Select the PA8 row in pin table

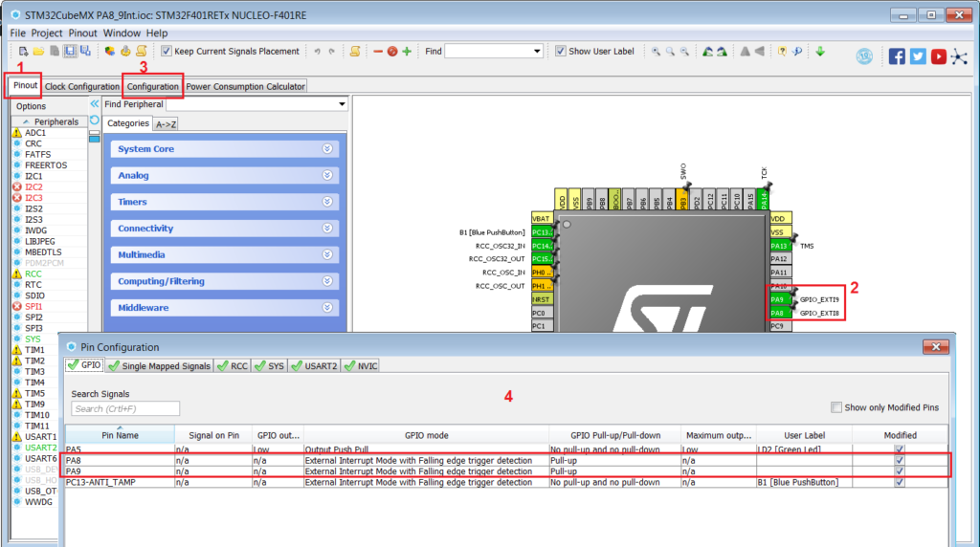[x=507, y=460]
